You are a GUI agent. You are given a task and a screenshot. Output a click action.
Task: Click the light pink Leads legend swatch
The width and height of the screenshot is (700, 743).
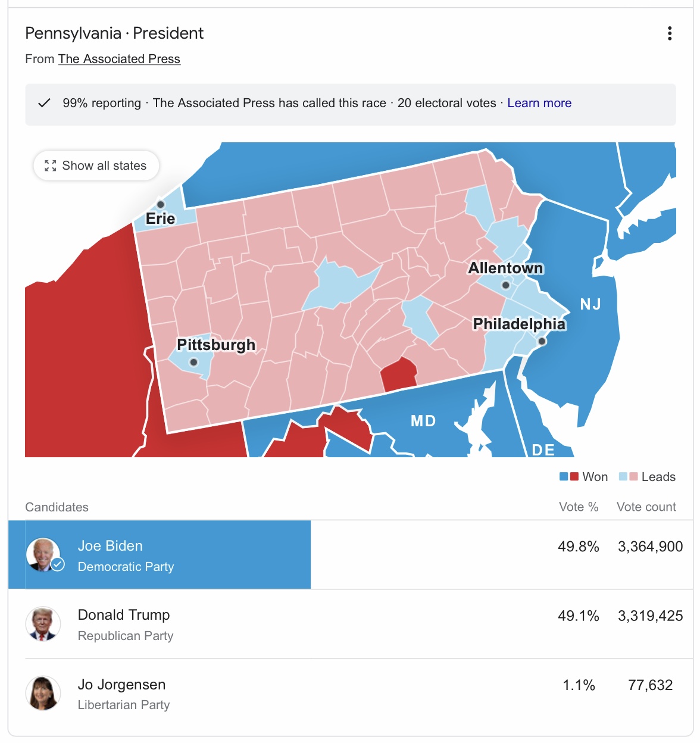[634, 477]
